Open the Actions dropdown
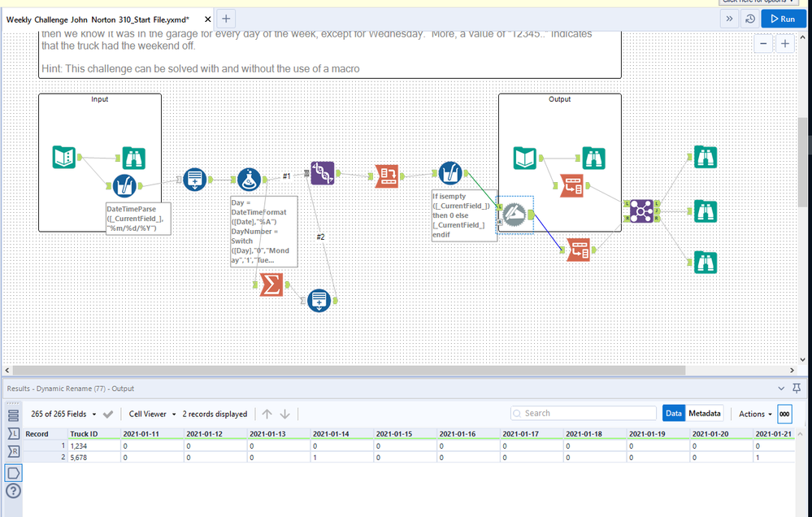812x517 pixels. point(755,414)
